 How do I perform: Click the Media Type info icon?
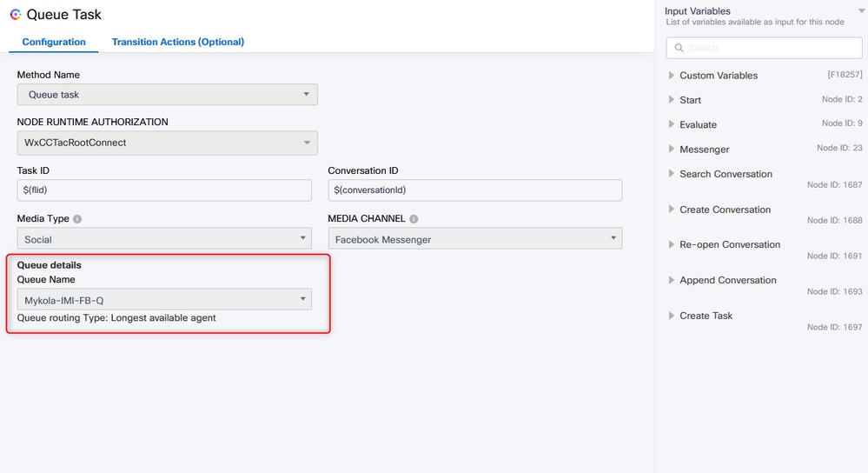coord(77,219)
